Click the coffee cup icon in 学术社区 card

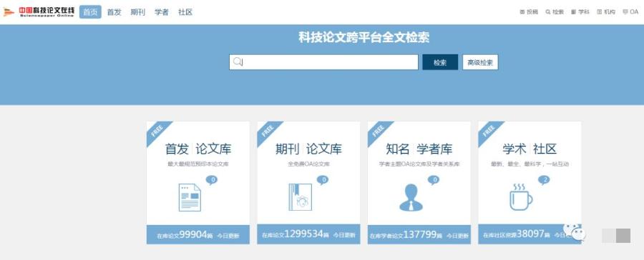(x=521, y=197)
